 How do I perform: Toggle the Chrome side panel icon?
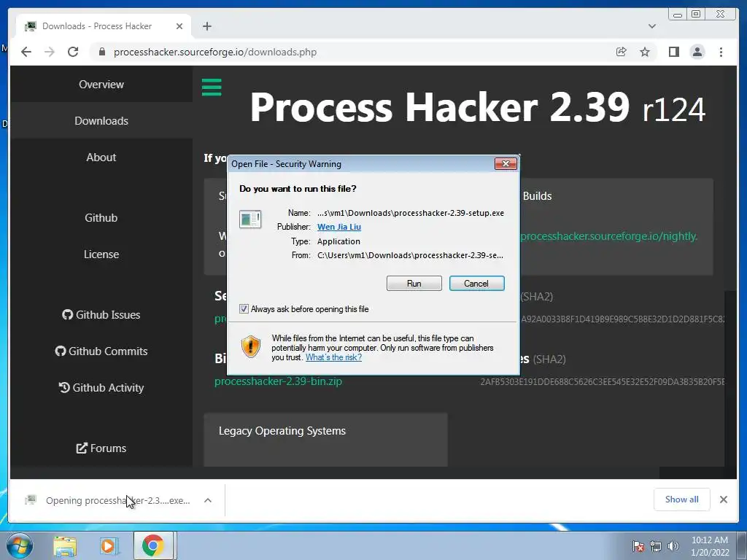(x=673, y=52)
